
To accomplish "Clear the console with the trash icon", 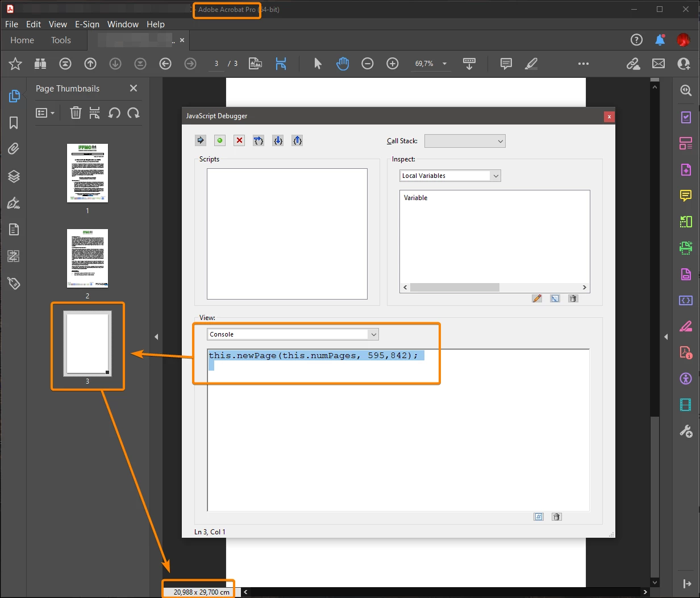I will [x=557, y=517].
